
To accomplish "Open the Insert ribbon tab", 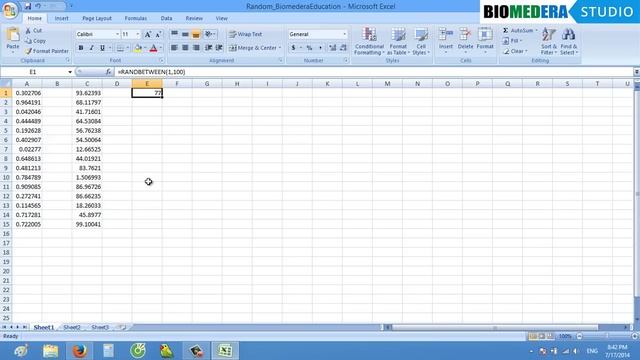I will [x=62, y=18].
